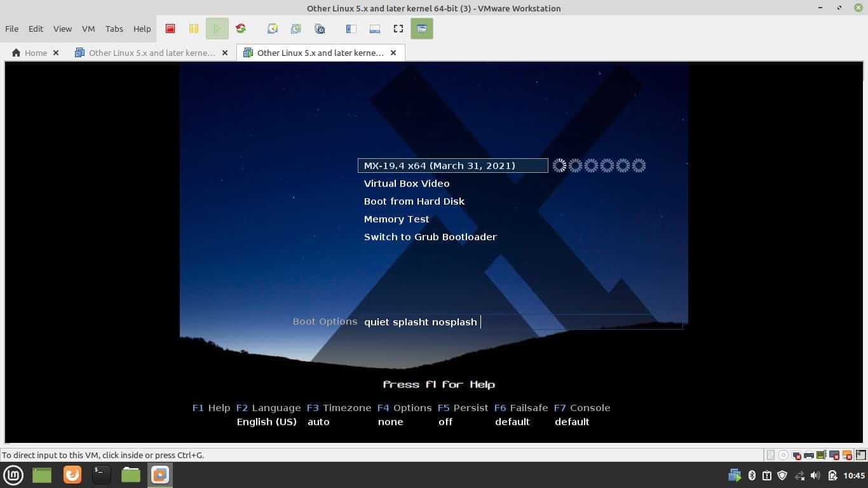The width and height of the screenshot is (868, 488).
Task: Click the clipboard notification tray icon
Action: coord(767,475)
